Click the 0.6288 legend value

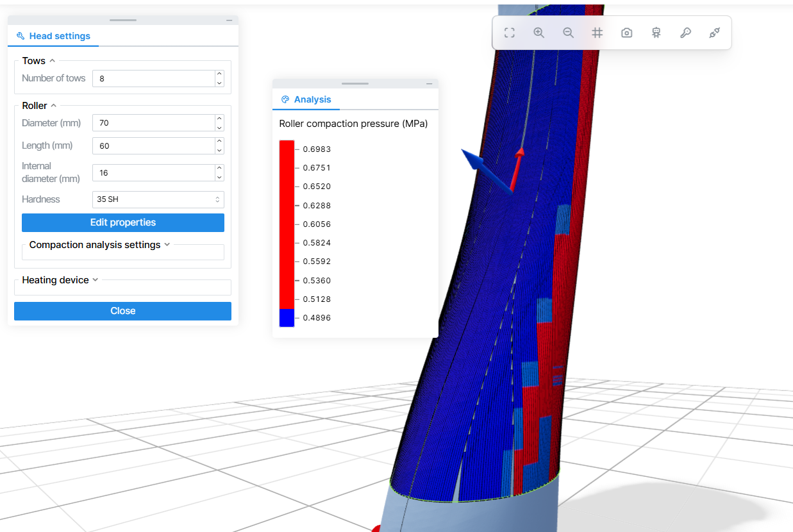317,206
